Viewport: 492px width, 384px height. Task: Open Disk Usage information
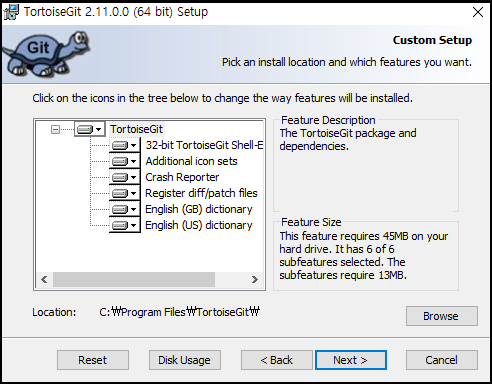point(185,360)
